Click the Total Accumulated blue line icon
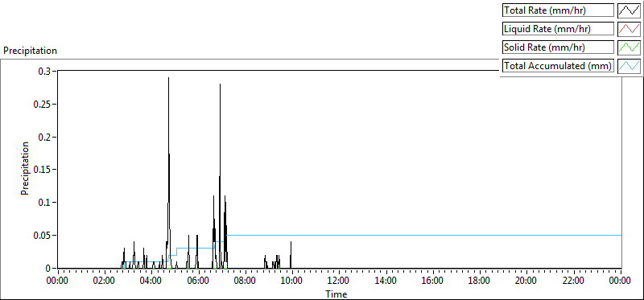 (x=629, y=66)
